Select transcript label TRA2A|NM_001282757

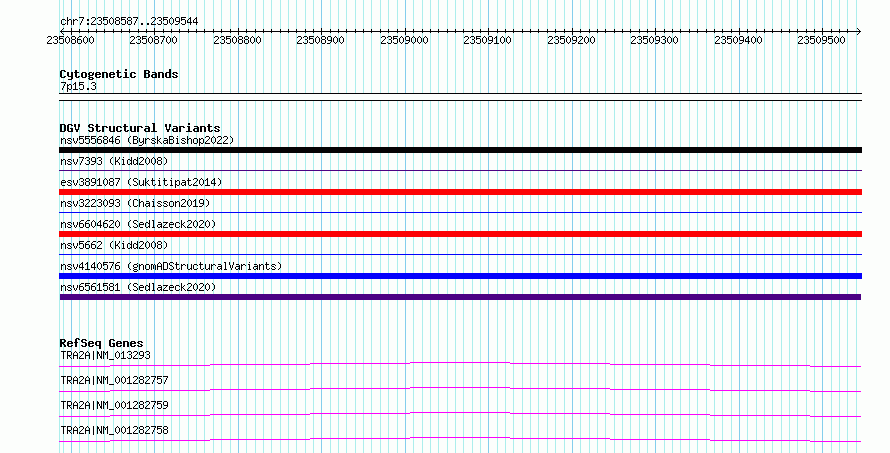(114, 380)
